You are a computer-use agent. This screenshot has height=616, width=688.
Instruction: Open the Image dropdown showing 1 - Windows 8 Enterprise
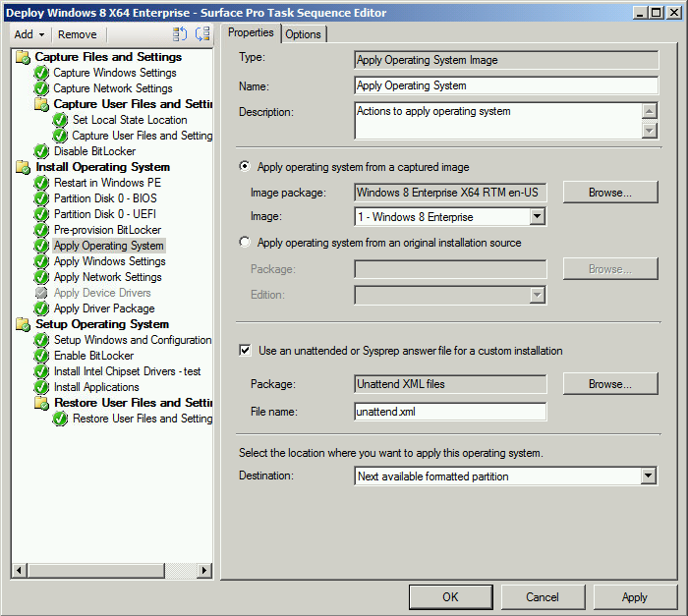click(538, 216)
